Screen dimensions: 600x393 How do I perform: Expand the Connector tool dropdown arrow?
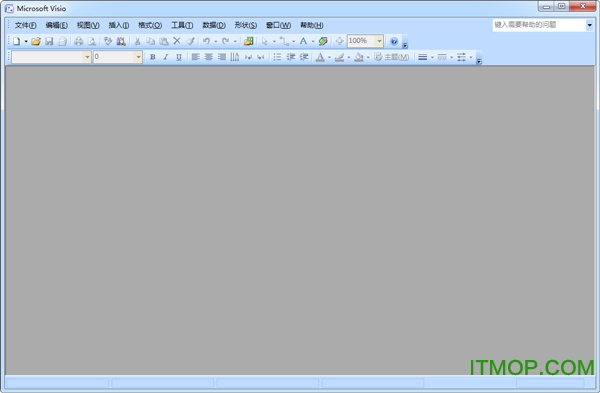pyautogui.click(x=293, y=41)
